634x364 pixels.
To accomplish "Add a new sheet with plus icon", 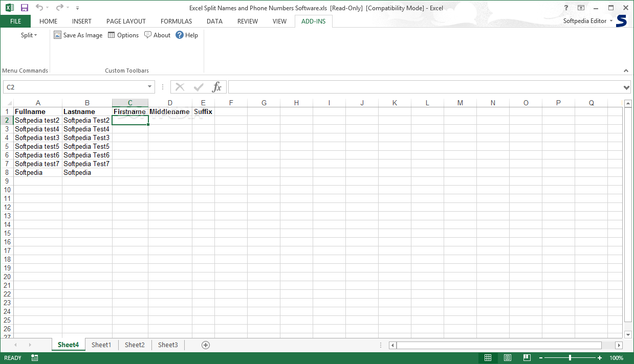I will (206, 345).
